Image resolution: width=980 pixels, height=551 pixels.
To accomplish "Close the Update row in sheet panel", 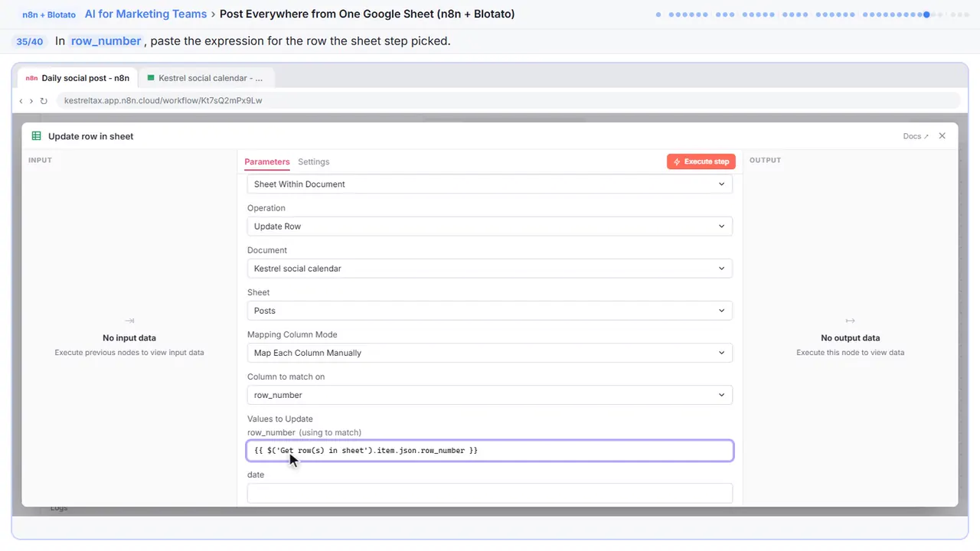I will pyautogui.click(x=942, y=136).
